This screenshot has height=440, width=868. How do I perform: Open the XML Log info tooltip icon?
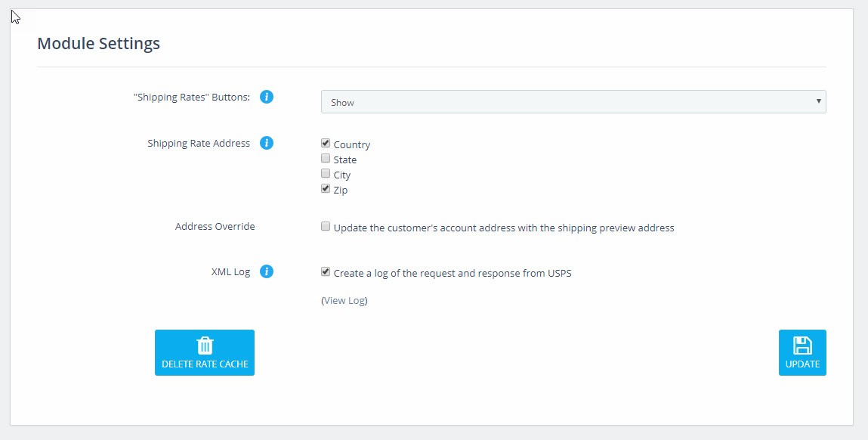pyautogui.click(x=266, y=271)
